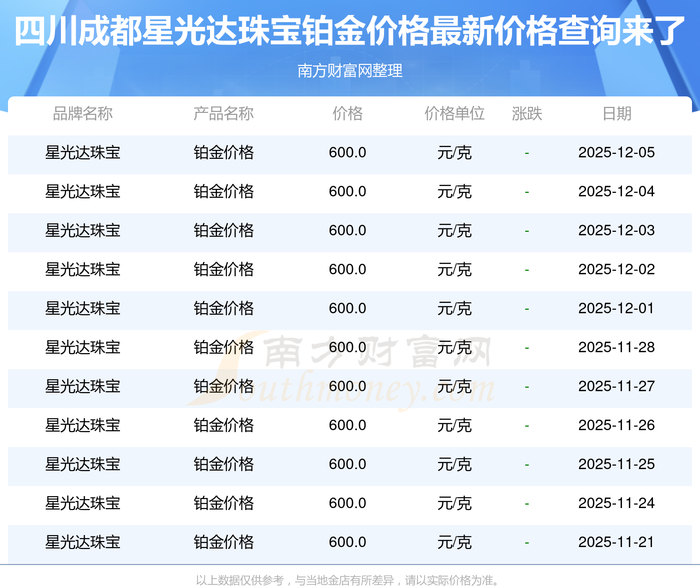Click the 600.0 price in the 2025-12-03 row
This screenshot has height=588, width=700.
(x=347, y=231)
